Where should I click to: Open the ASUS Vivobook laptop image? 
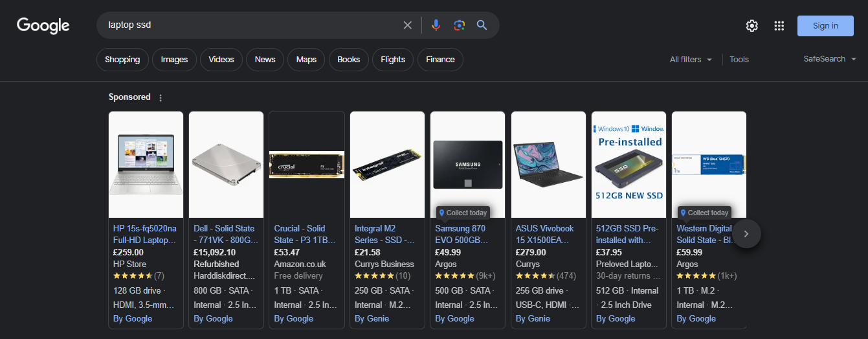coord(548,165)
